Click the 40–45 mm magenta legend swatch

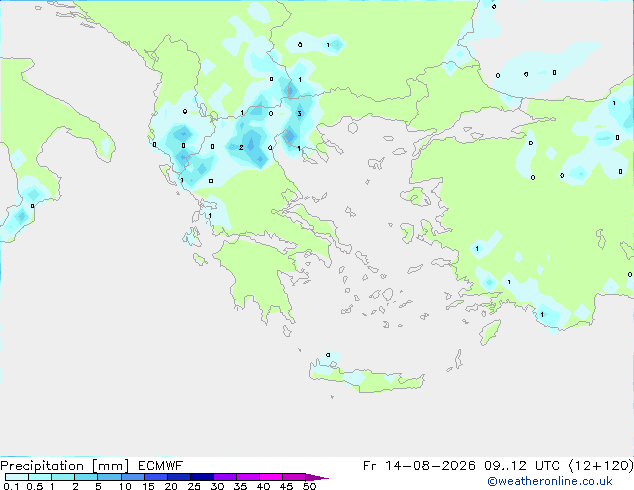tap(271, 477)
